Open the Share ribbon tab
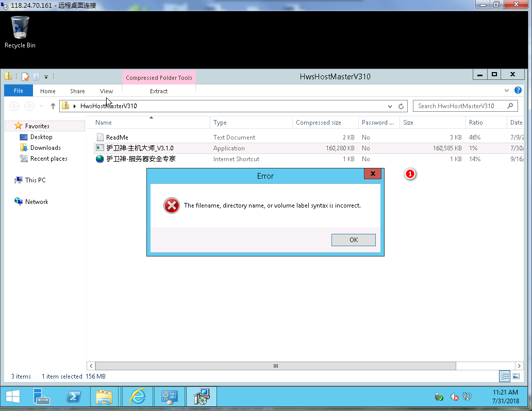 click(77, 91)
